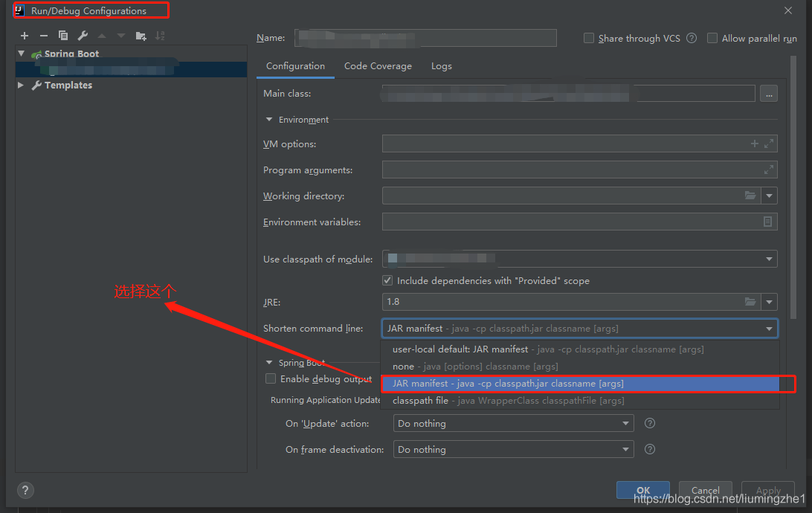The width and height of the screenshot is (812, 513).
Task: Click the Cancel button
Action: pyautogui.click(x=706, y=490)
